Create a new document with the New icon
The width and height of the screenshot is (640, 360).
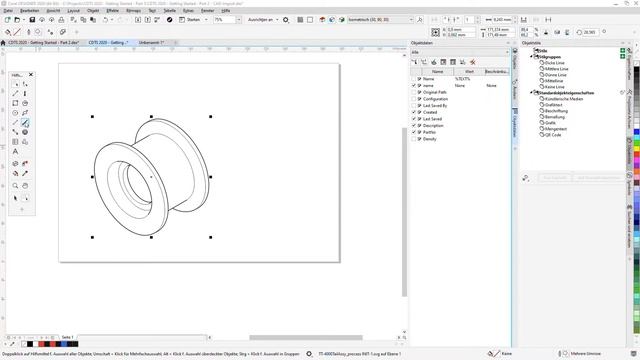(7, 20)
